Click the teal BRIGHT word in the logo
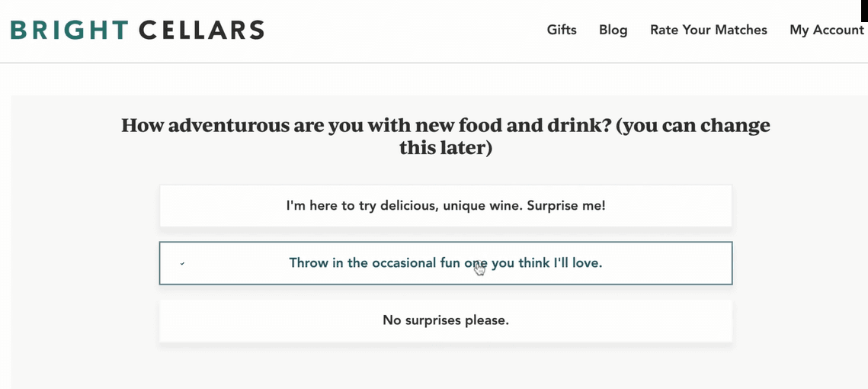 [x=70, y=30]
